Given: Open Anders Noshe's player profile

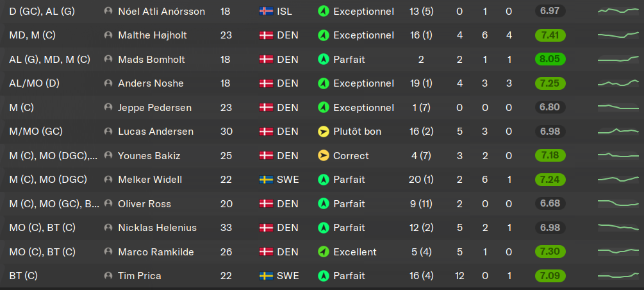Looking at the screenshot, I should tap(151, 83).
